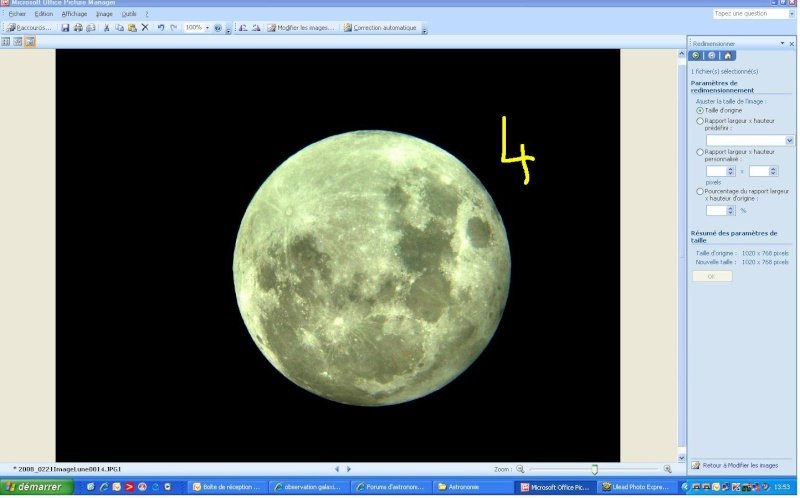
Task: Select Pourcentage du rapport largeur option
Action: (702, 192)
